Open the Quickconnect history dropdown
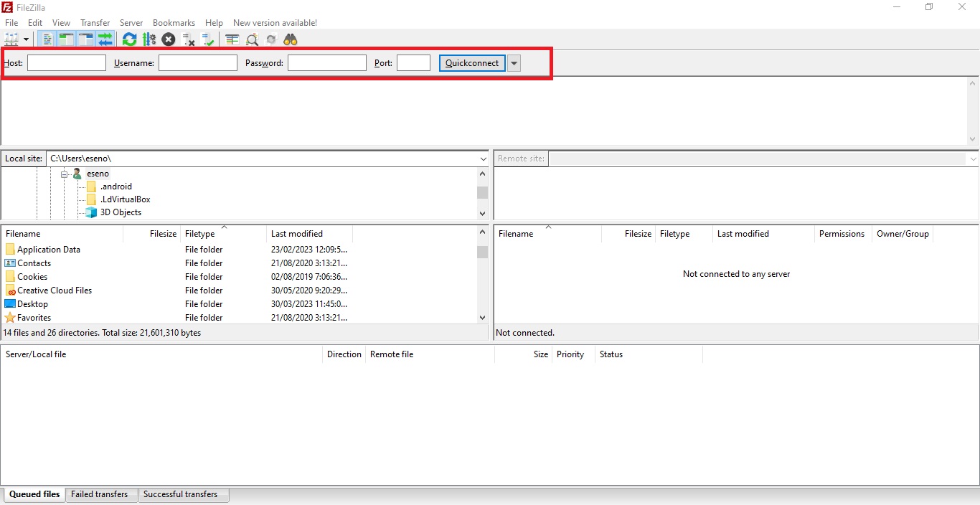This screenshot has height=505, width=980. tap(514, 63)
